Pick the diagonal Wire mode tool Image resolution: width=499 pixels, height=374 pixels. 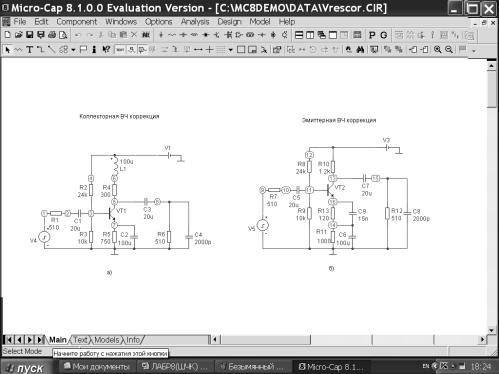51,50
